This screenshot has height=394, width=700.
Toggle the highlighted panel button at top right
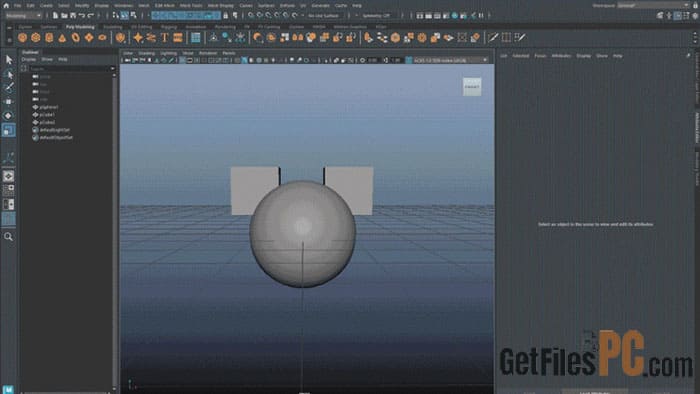tap(678, 16)
